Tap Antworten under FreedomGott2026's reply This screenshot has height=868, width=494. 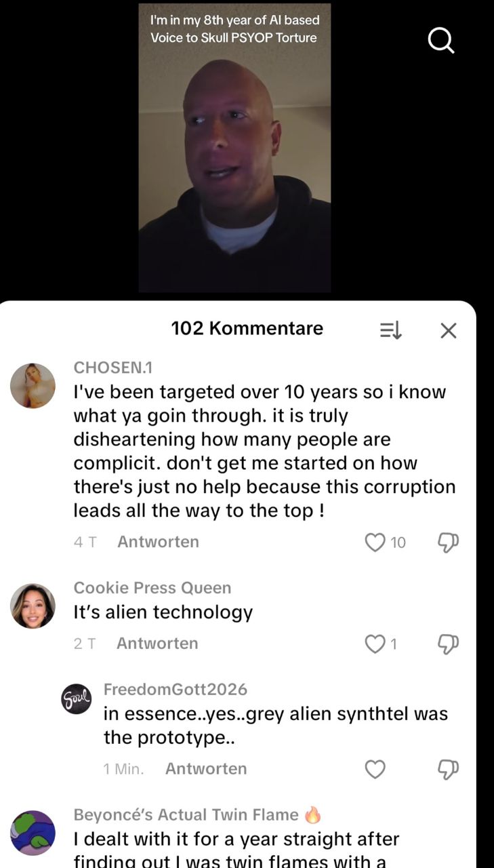206,769
